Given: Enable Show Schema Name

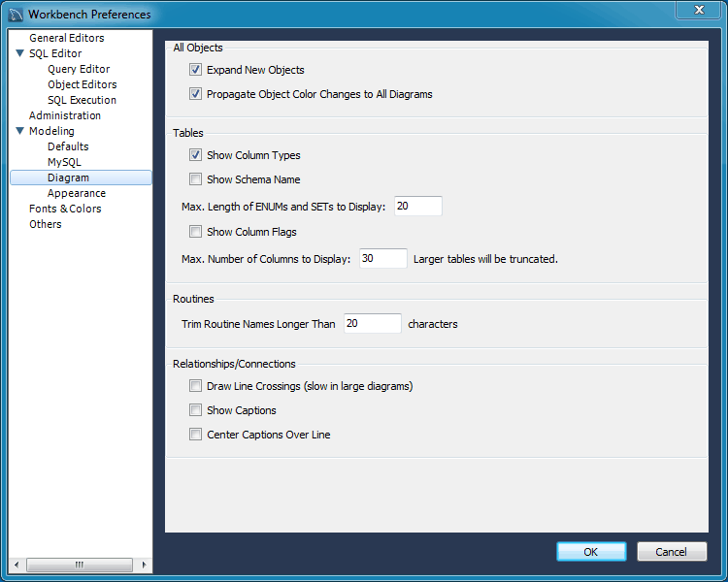Looking at the screenshot, I should click(196, 179).
